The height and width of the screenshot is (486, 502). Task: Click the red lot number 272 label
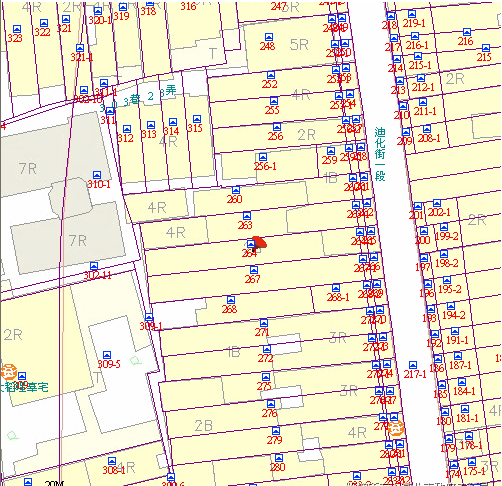[265, 358]
